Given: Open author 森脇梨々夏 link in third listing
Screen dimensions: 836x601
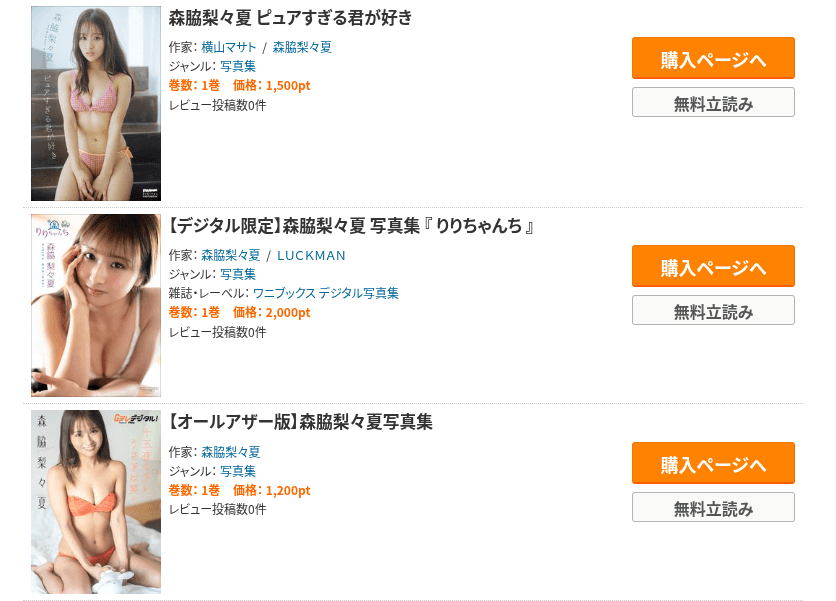Looking at the screenshot, I should click(231, 452).
